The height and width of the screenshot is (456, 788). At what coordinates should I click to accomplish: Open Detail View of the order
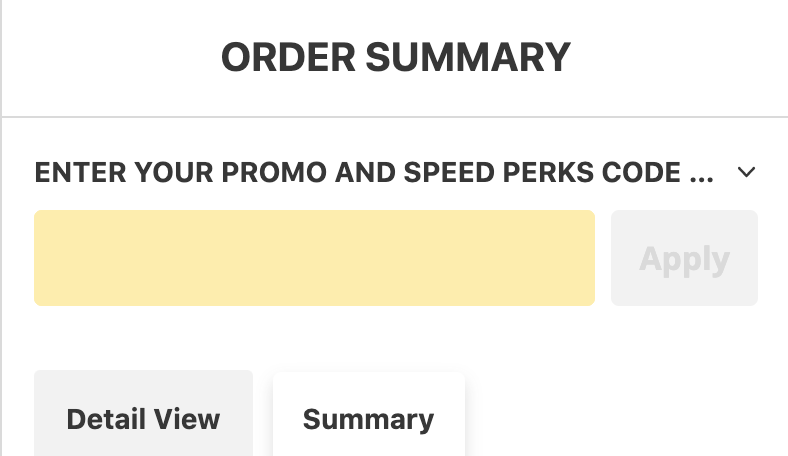click(x=143, y=417)
